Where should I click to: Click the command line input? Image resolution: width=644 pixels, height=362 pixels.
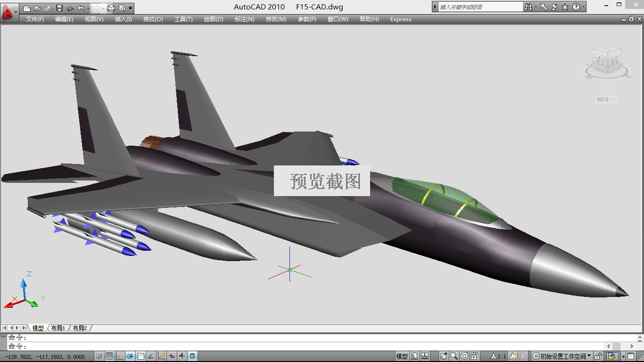(x=306, y=346)
